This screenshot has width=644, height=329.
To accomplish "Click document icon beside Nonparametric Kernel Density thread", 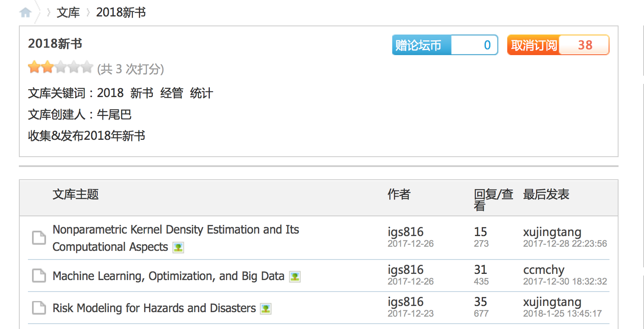I will pyautogui.click(x=39, y=238).
